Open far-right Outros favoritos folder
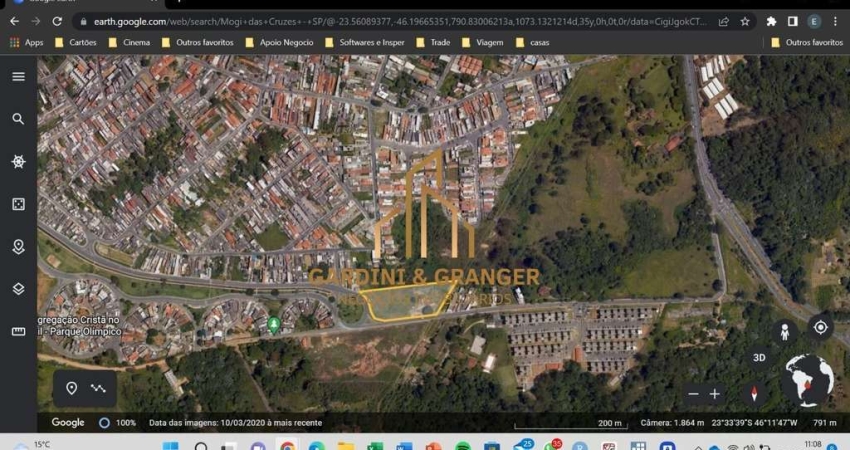This screenshot has width=850, height=450. [807, 42]
